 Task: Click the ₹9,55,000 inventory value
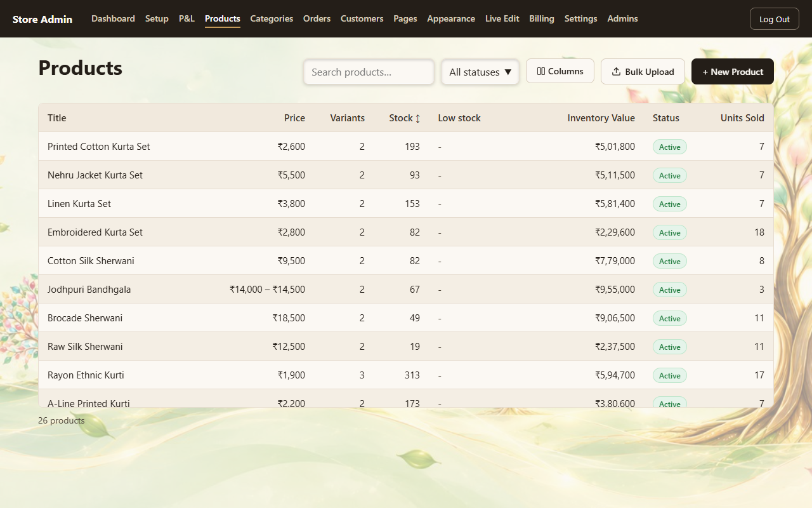tap(615, 289)
